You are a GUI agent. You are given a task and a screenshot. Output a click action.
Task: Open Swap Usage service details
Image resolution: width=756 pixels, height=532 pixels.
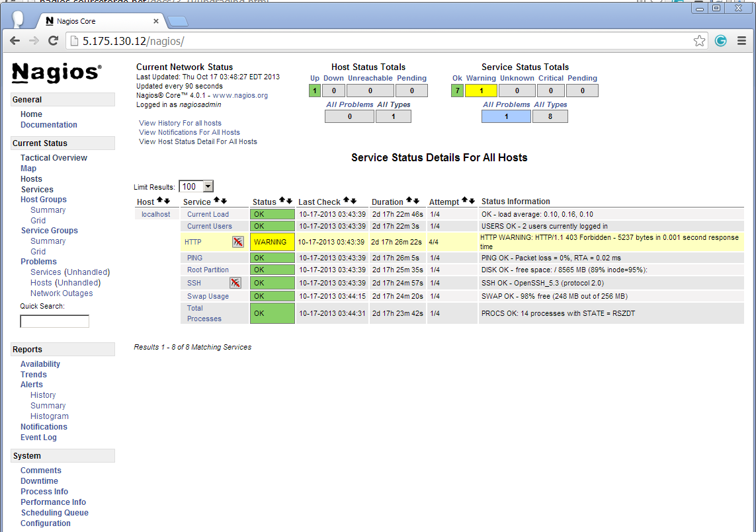coord(208,296)
